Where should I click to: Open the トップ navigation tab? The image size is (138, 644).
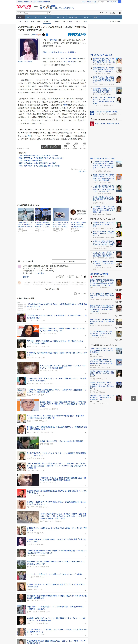click(20, 17)
